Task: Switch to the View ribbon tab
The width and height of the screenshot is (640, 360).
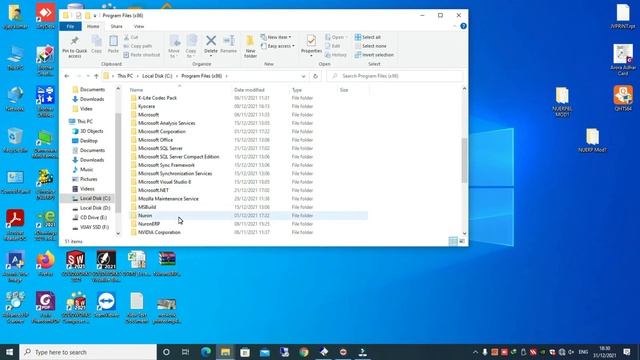Action: (x=139, y=27)
